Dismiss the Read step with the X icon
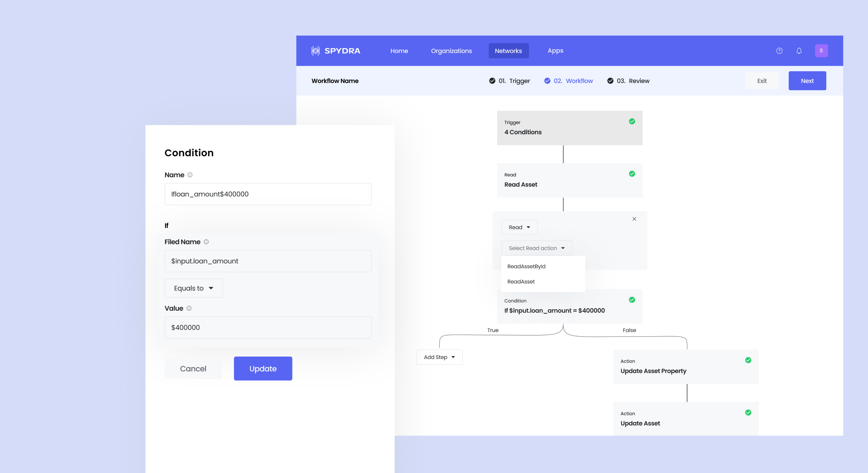The image size is (868, 473). (634, 219)
